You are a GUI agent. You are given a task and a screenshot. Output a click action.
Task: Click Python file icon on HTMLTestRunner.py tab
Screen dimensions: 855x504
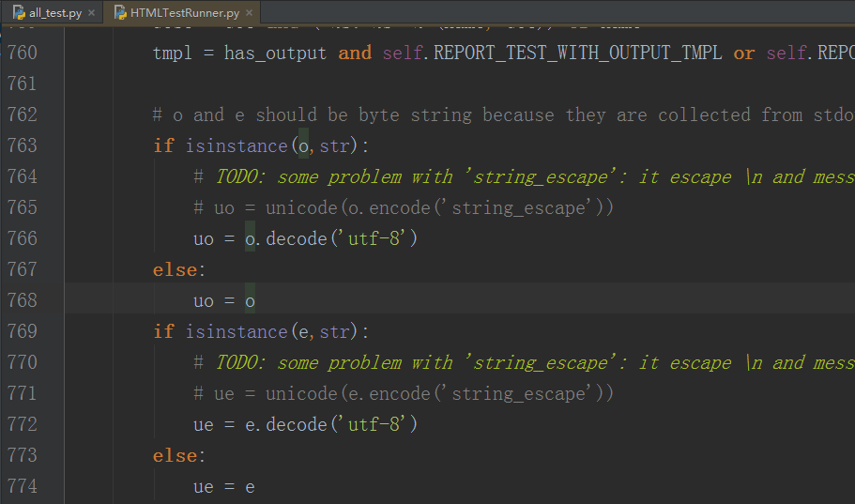coord(120,12)
